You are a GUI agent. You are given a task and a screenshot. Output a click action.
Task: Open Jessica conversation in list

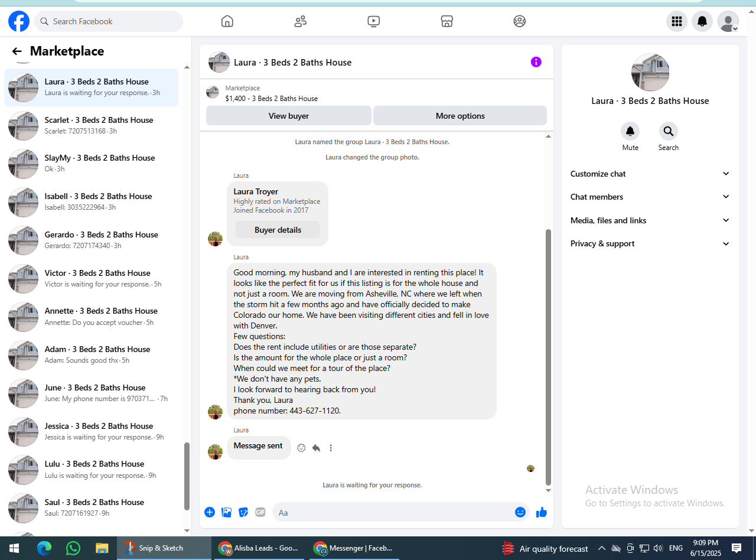[x=92, y=431]
